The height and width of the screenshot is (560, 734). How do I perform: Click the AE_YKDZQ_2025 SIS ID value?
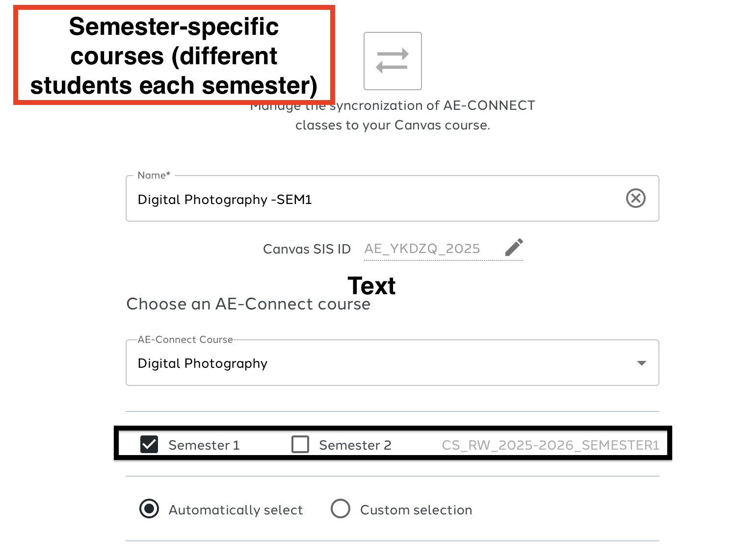[x=422, y=249]
